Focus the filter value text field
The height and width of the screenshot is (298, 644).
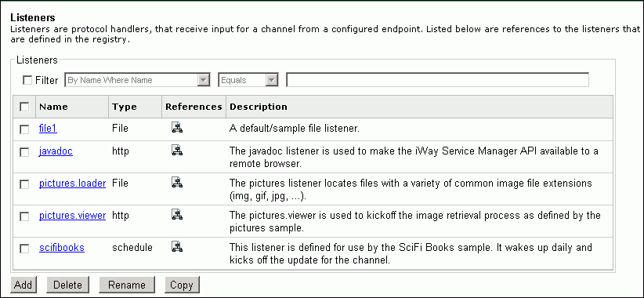click(x=437, y=80)
